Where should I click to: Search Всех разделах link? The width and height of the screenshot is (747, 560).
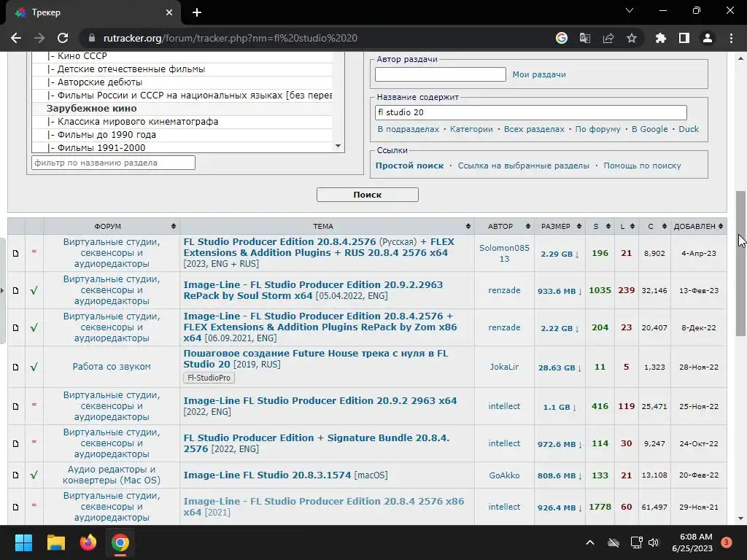click(x=534, y=129)
